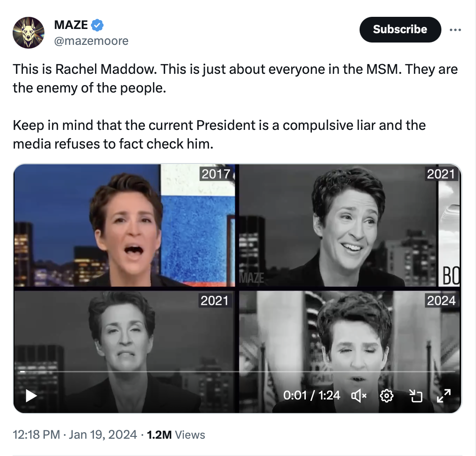The image size is (476, 456).
Task: Play the video with the play button
Action: [x=31, y=396]
